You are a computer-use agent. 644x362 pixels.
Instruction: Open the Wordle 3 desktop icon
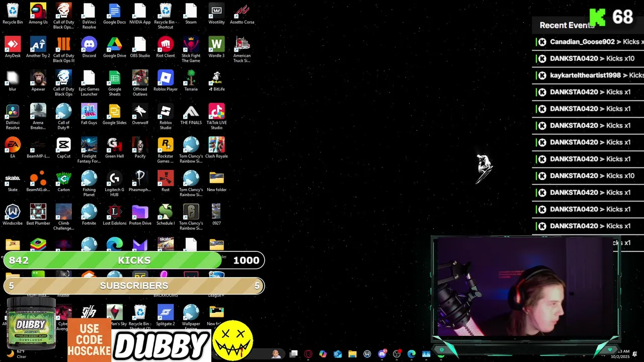[216, 47]
